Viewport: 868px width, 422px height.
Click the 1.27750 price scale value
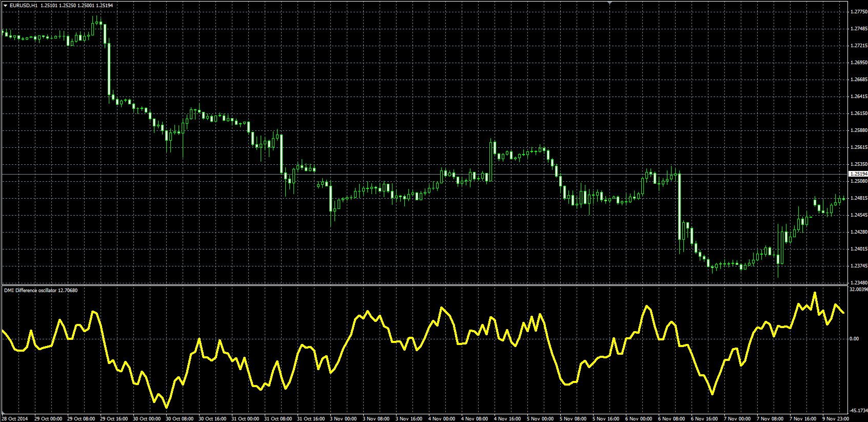[x=859, y=11]
